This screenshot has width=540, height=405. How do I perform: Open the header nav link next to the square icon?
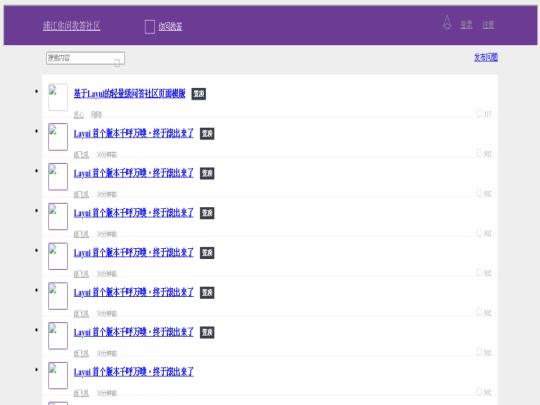[170, 27]
